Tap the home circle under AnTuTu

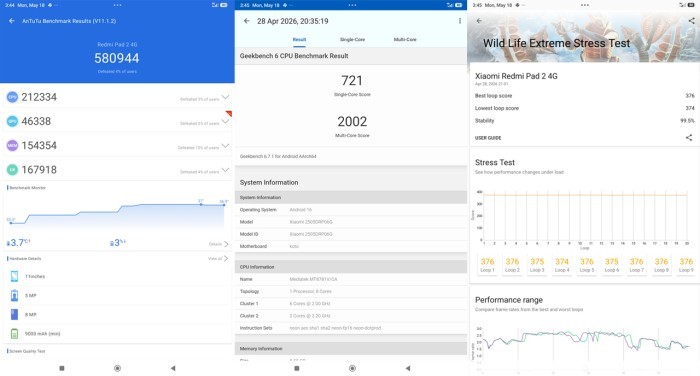pos(117,368)
